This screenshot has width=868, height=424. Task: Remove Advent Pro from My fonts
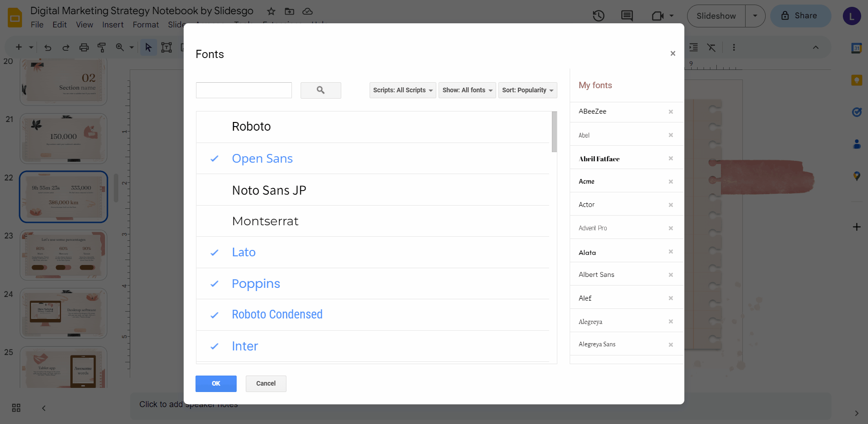(671, 228)
